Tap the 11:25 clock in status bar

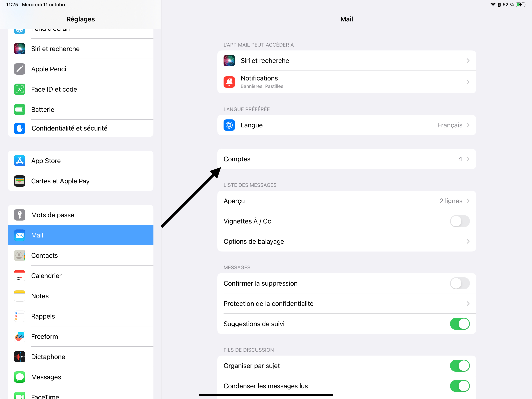point(12,4)
